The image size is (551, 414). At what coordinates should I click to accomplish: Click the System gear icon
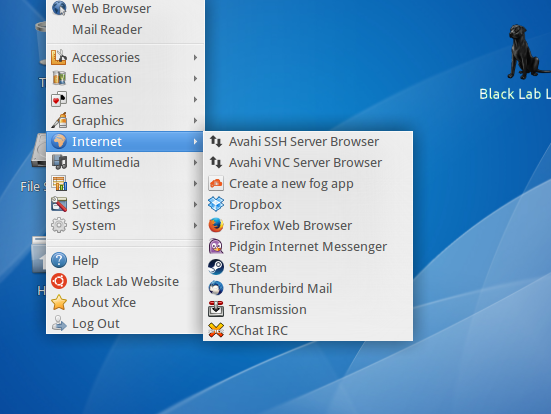[x=59, y=225]
